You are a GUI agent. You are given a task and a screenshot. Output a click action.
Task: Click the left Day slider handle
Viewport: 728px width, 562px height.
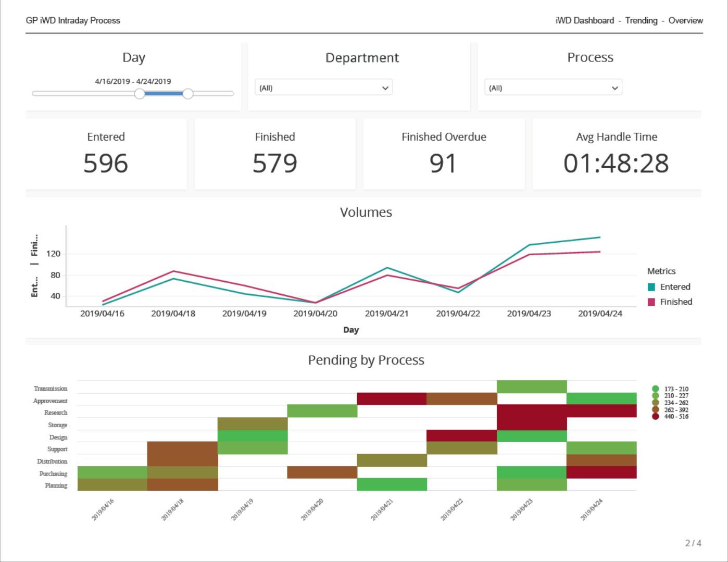pos(140,94)
